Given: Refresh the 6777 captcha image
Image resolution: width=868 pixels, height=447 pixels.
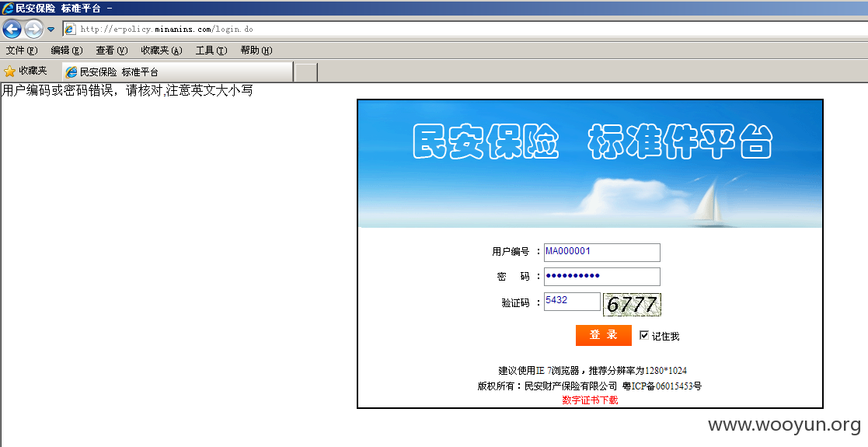Looking at the screenshot, I should pos(632,304).
